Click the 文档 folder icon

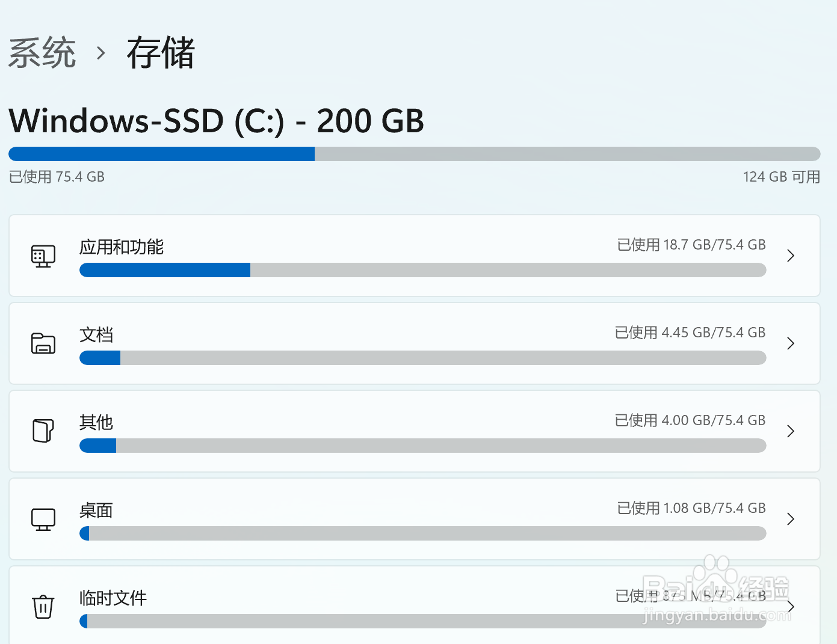tap(42, 343)
